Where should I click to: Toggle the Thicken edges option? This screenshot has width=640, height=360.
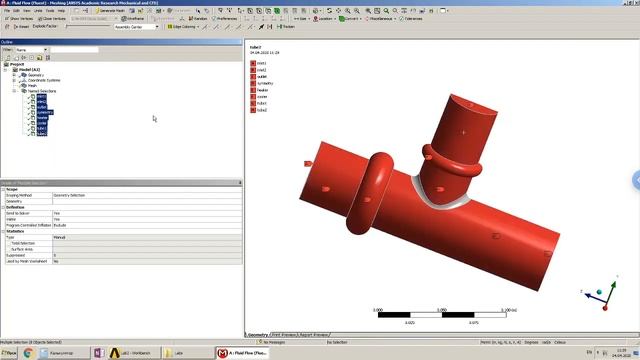coord(286,27)
